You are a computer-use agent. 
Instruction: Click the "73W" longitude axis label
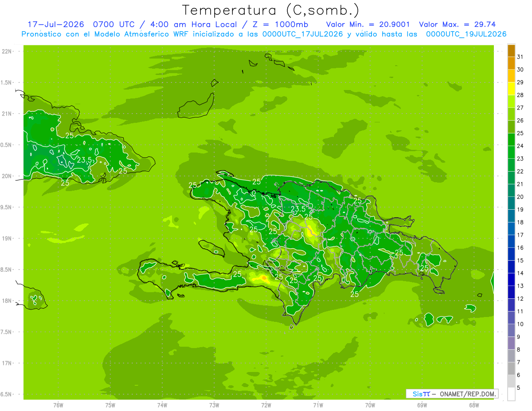[x=214, y=405]
